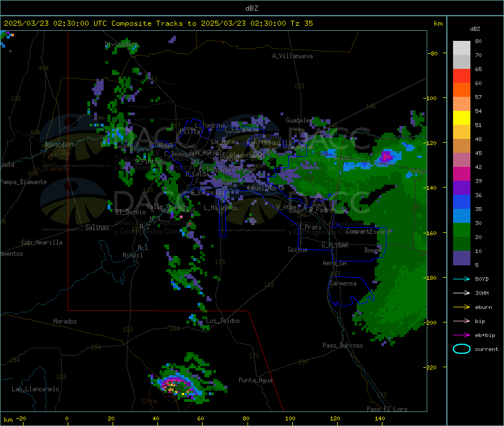Click the 'dBZ' title at the top
This screenshot has height=426, width=504.
(251, 8)
